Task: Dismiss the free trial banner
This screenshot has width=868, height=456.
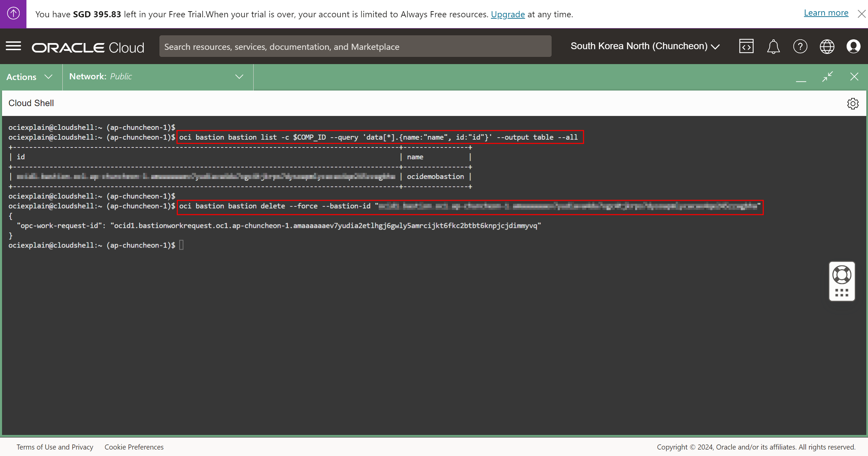Action: point(861,14)
